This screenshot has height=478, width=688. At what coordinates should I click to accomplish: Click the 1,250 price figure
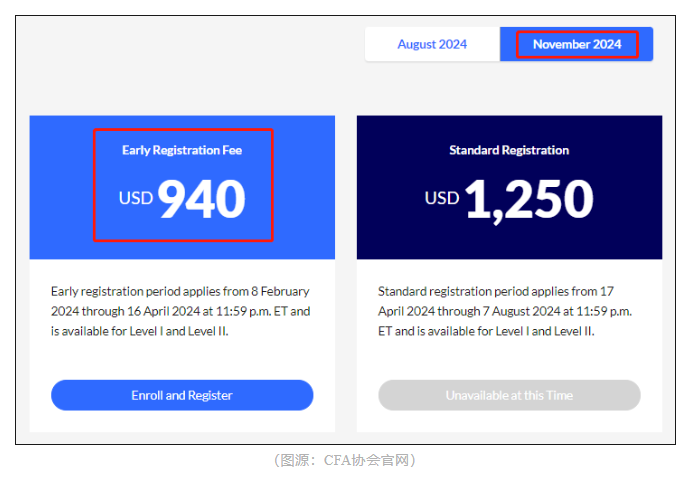click(529, 199)
